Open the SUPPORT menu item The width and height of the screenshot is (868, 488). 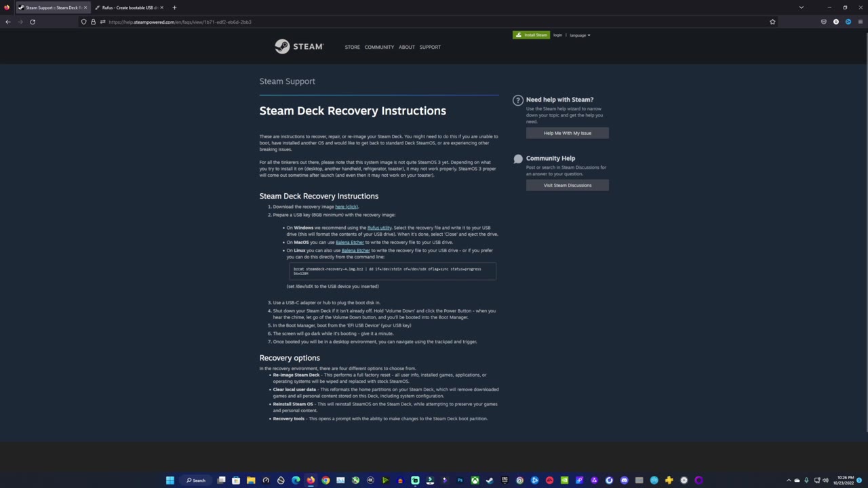[x=430, y=47]
